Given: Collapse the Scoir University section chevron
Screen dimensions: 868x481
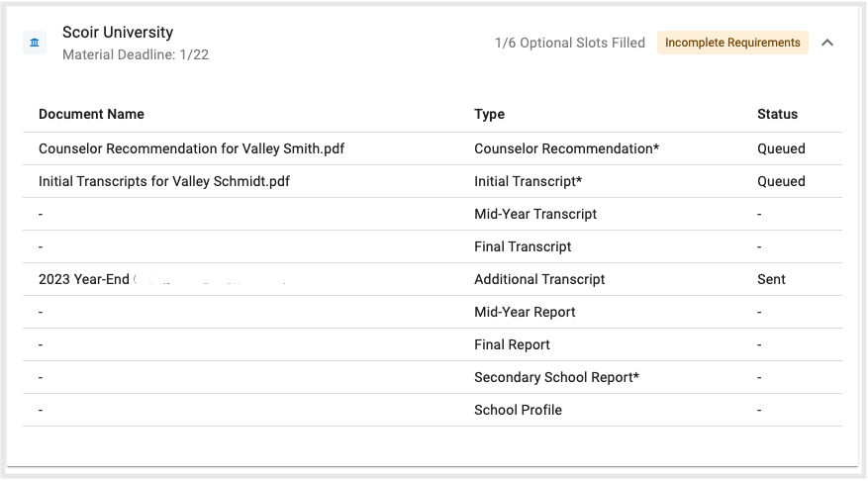Looking at the screenshot, I should [827, 44].
